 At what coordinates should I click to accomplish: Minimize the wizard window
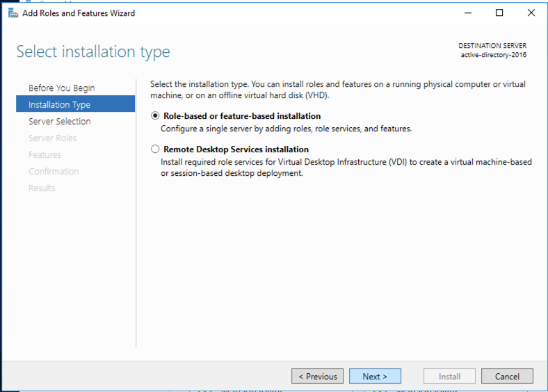pyautogui.click(x=468, y=13)
